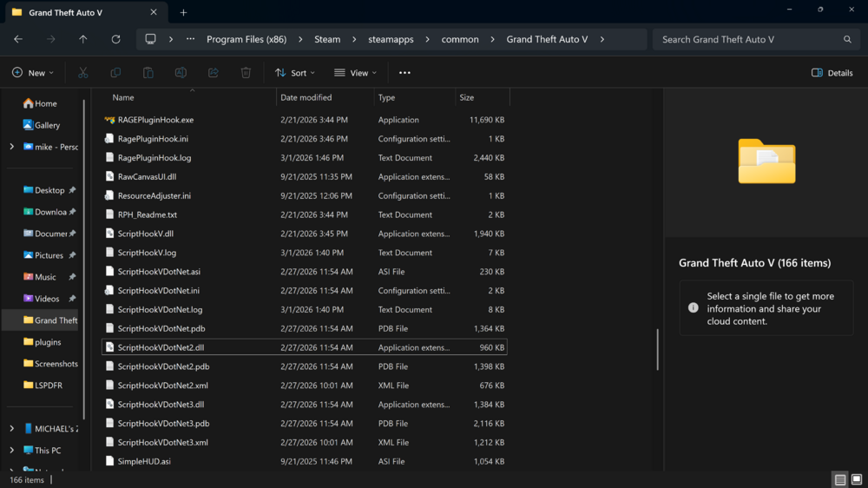The image size is (868, 488).
Task: Refresh the folder view
Action: point(115,39)
